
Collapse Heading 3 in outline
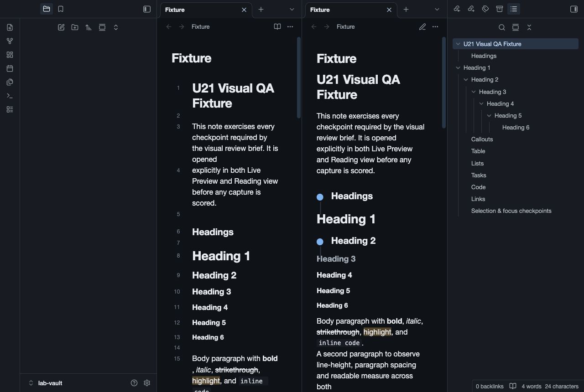pos(474,92)
